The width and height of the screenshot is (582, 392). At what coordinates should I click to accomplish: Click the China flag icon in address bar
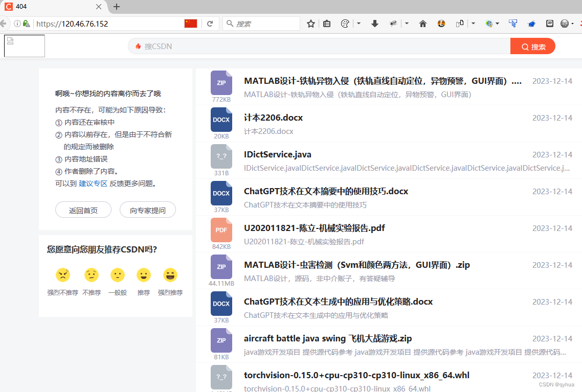(x=191, y=24)
